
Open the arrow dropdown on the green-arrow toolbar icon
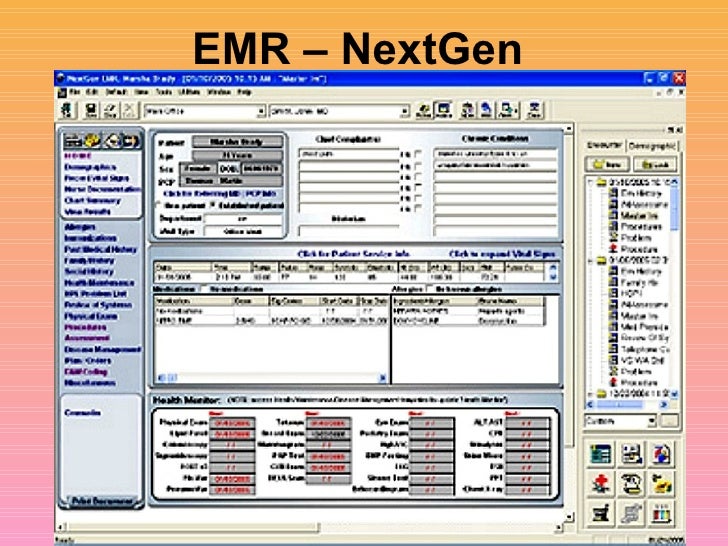[516, 110]
